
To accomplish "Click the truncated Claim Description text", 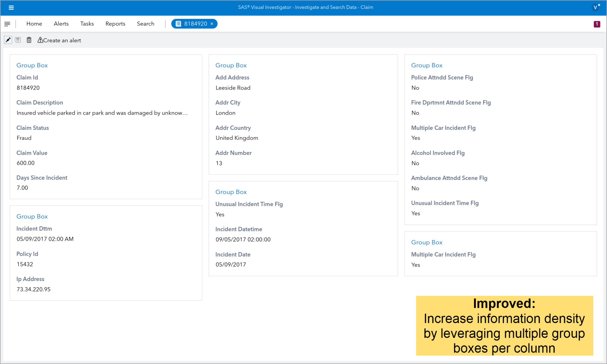I will (102, 113).
